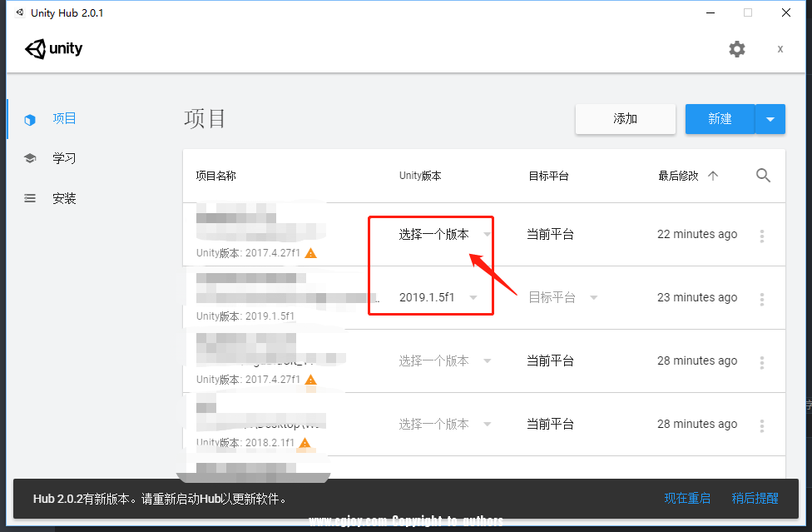Open three-dot menu on third project row
Viewport: 812px width, 532px height.
(x=762, y=362)
